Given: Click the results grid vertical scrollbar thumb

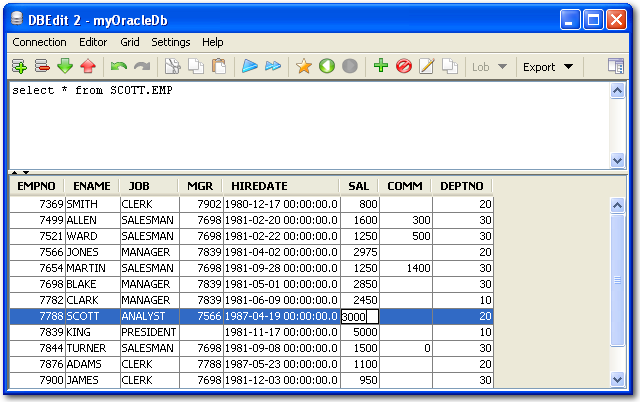Looking at the screenshot, I should 617,280.
